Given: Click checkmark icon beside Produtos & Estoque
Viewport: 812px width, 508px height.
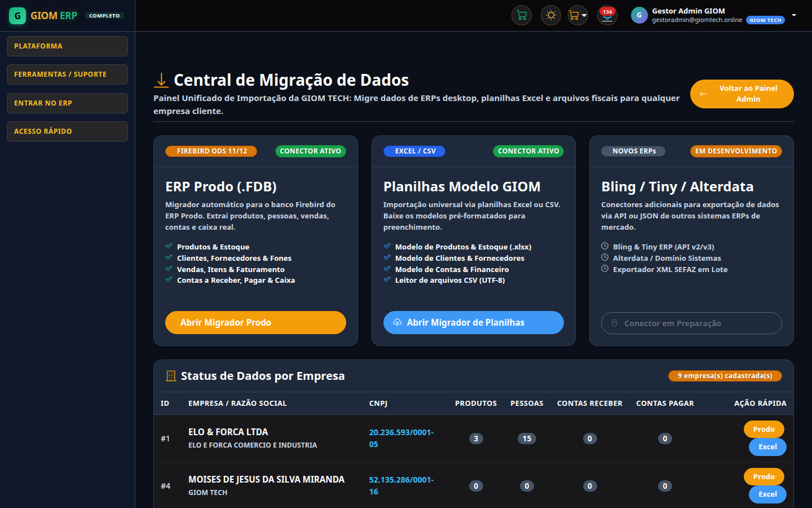Looking at the screenshot, I should click(169, 246).
